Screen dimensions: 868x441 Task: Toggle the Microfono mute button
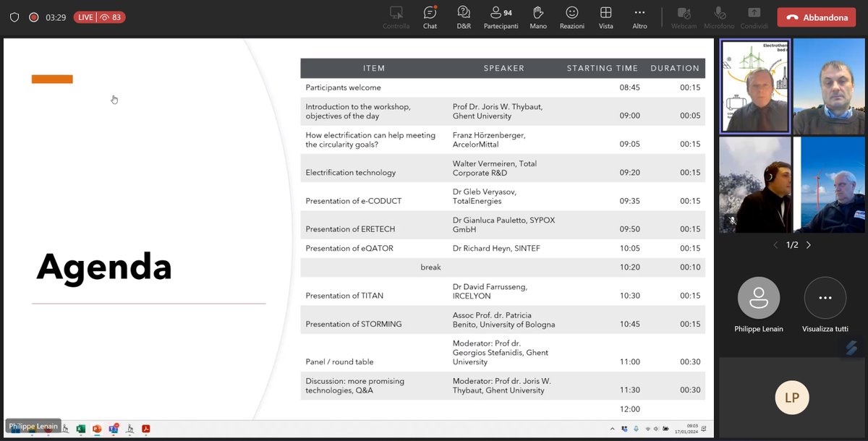pos(719,17)
